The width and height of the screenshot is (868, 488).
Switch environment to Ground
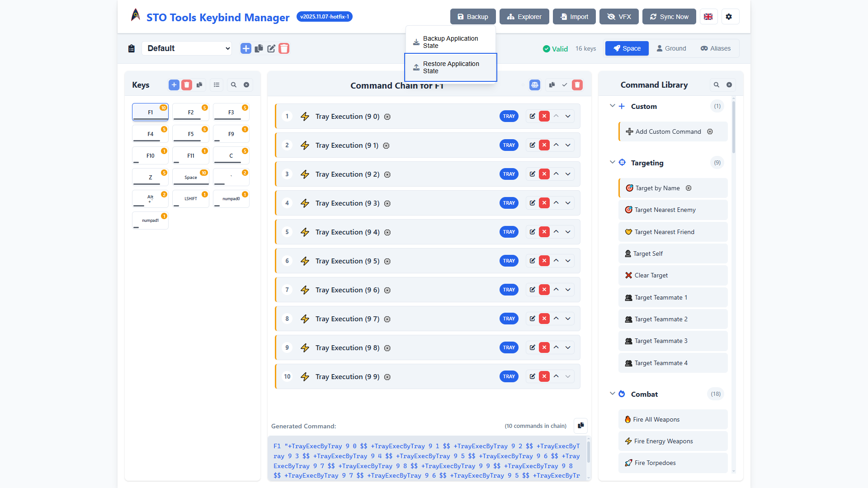point(671,48)
